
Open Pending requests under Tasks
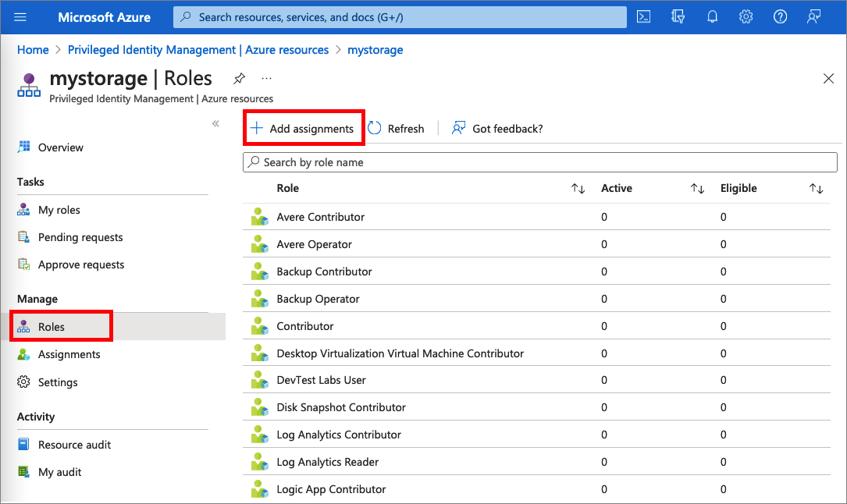80,237
